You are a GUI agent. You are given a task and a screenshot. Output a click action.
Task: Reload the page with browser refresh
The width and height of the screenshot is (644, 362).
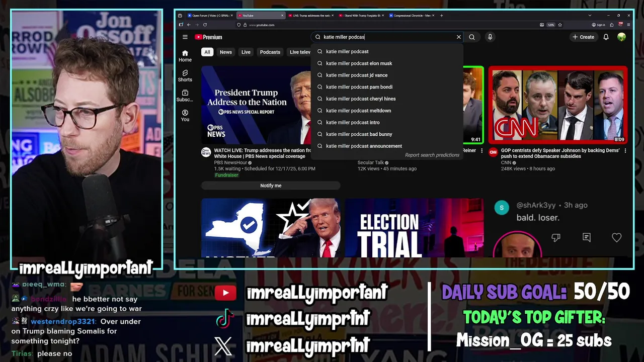tap(205, 25)
